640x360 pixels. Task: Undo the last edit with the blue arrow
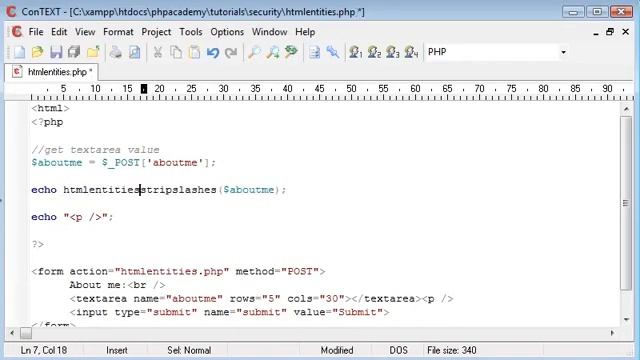point(213,52)
